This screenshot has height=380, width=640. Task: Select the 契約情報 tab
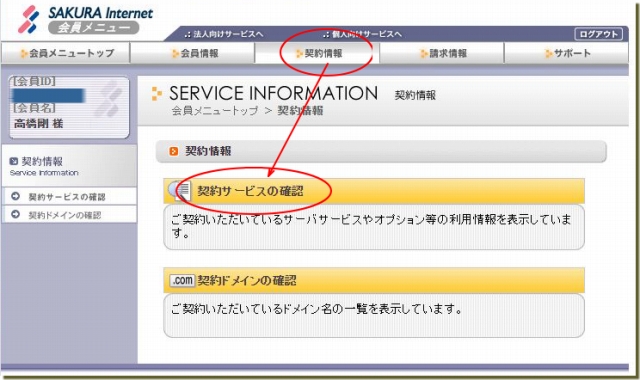click(x=317, y=53)
